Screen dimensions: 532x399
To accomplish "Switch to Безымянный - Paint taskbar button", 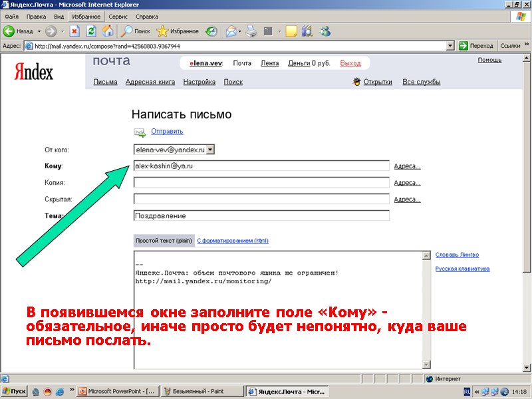I will point(202,391).
